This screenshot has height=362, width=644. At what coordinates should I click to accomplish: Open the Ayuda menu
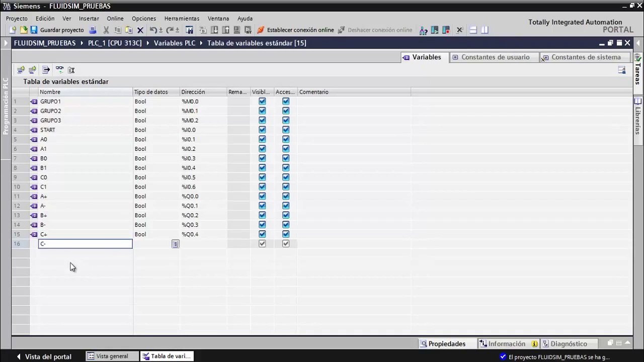click(x=245, y=19)
